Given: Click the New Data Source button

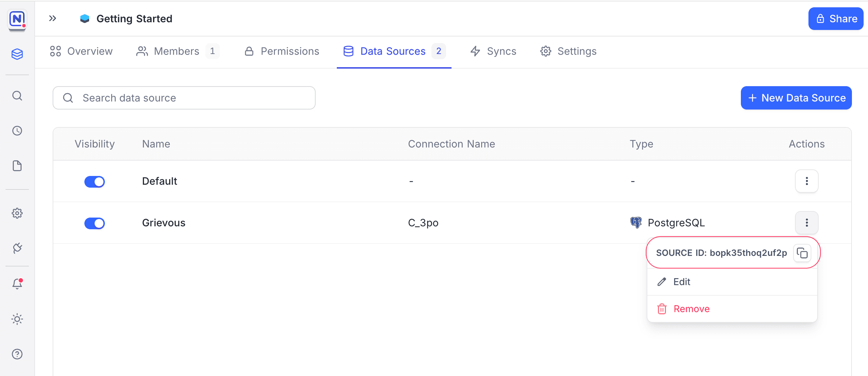Looking at the screenshot, I should click(796, 98).
